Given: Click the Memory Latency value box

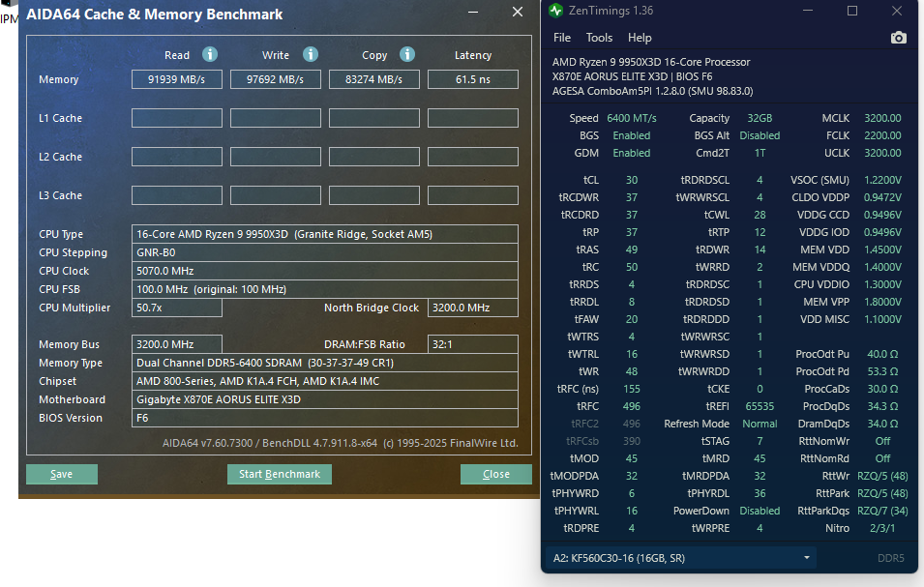Looking at the screenshot, I should tap(472, 79).
